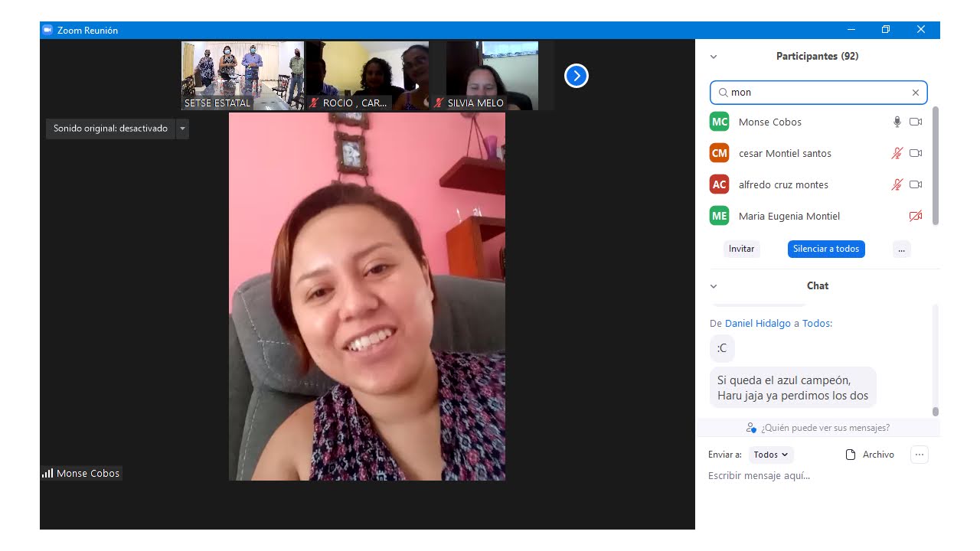Unmute alfredo cruz montes microphone
Screen dimensions: 980x551
click(897, 184)
